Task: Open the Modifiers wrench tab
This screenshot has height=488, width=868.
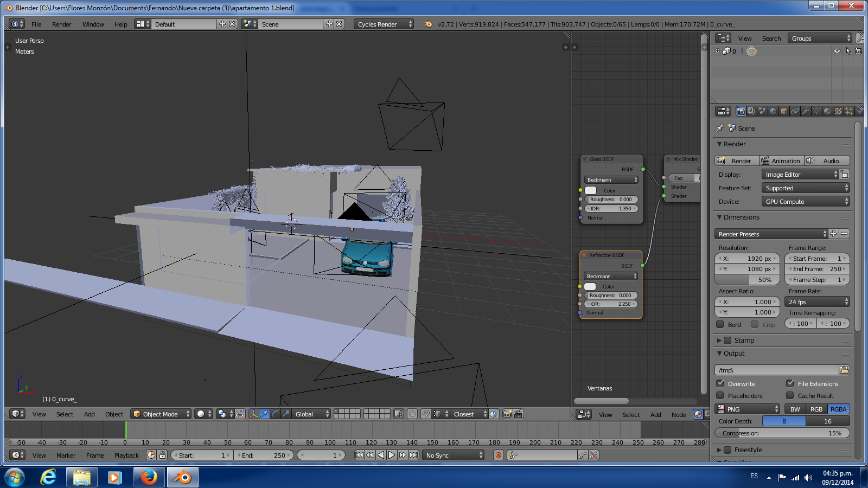Action: click(x=806, y=111)
